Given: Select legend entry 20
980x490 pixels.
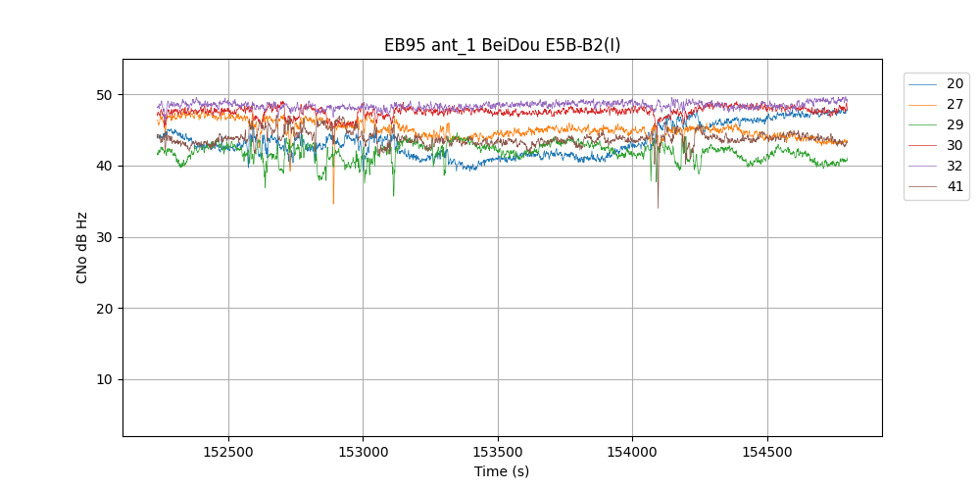Looking at the screenshot, I should [x=955, y=83].
